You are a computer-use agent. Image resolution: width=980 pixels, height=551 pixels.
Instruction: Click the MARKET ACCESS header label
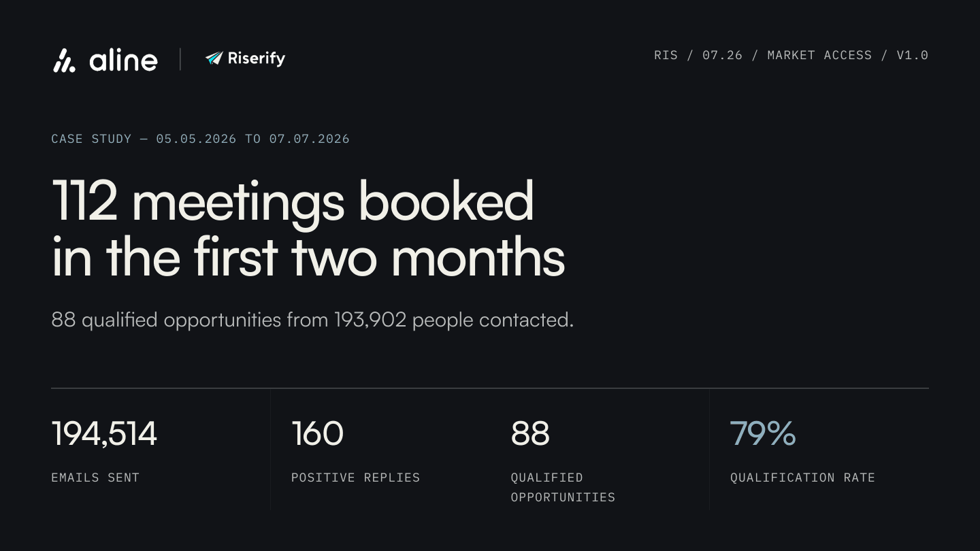pos(819,55)
